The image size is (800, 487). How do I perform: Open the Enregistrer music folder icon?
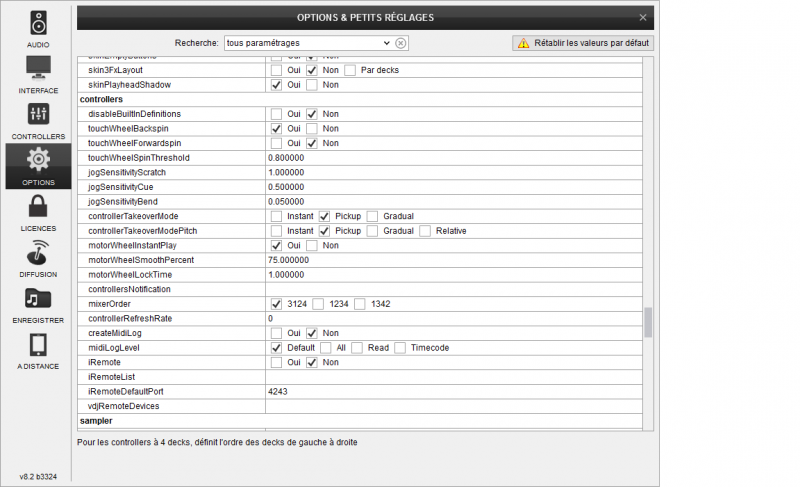pos(38,298)
